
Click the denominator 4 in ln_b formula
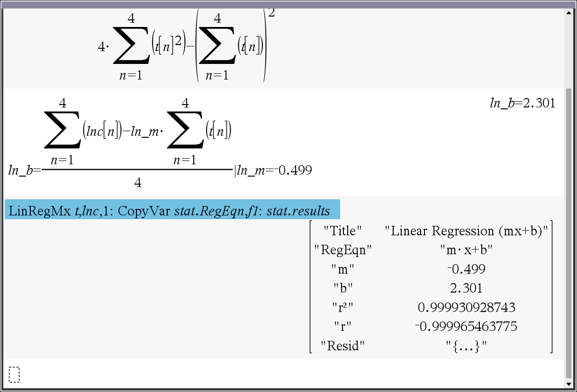click(137, 183)
